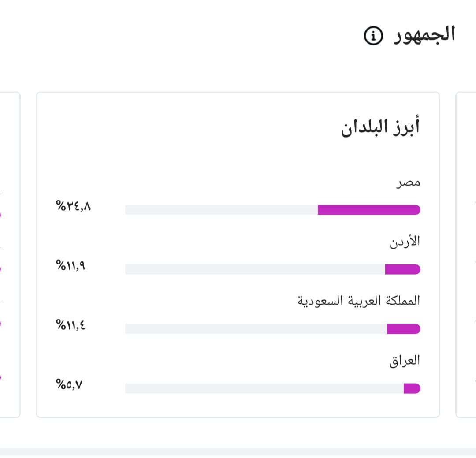Screen dimensions: 476x458
Task: Click the info icon beside الجمهور
Action: coord(373,36)
